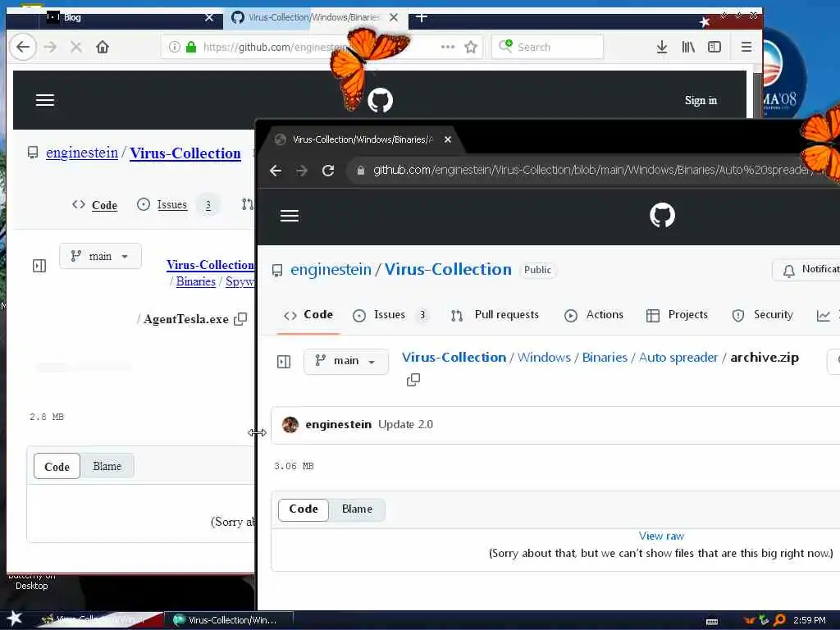Screen dimensions: 840x630
Task: Click View raw link
Action: [x=661, y=536]
